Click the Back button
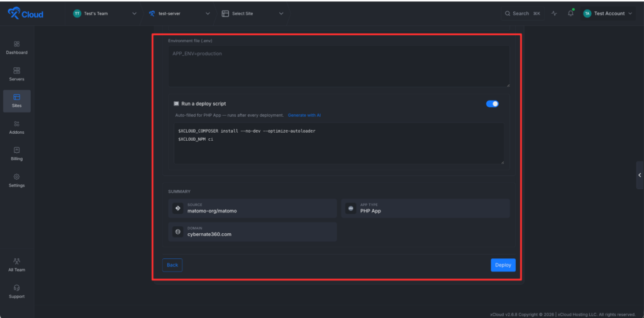Screen dimensions: 644x318 point(172,265)
